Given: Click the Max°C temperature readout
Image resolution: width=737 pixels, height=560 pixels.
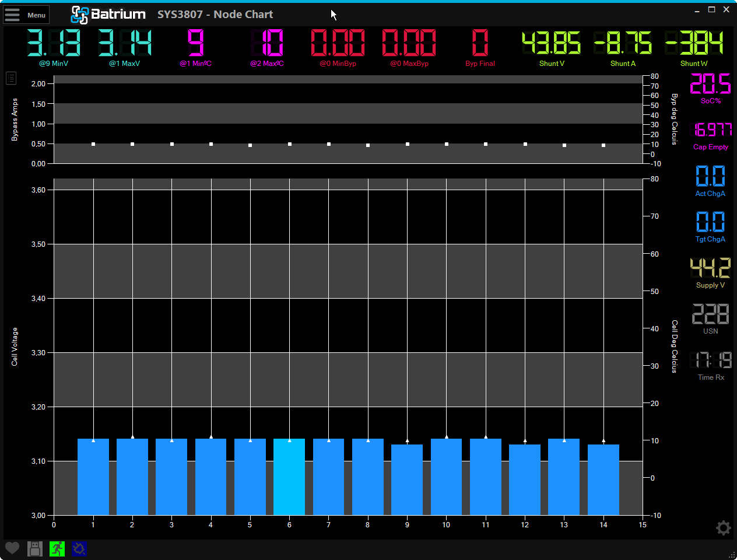Looking at the screenshot, I should click(267, 48).
